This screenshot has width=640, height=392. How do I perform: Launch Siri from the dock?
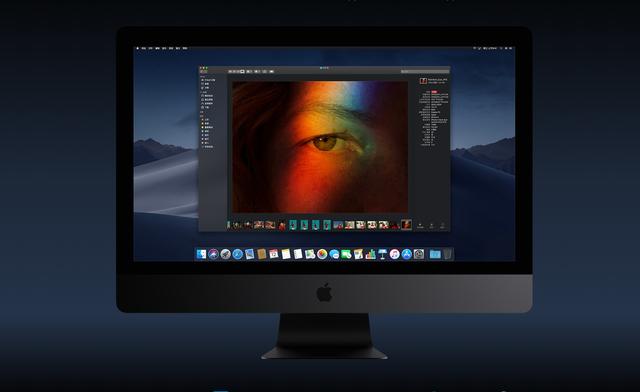pyautogui.click(x=213, y=254)
